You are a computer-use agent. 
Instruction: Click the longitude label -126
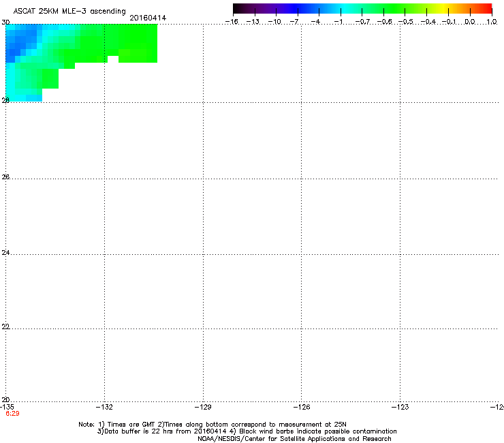point(302,407)
